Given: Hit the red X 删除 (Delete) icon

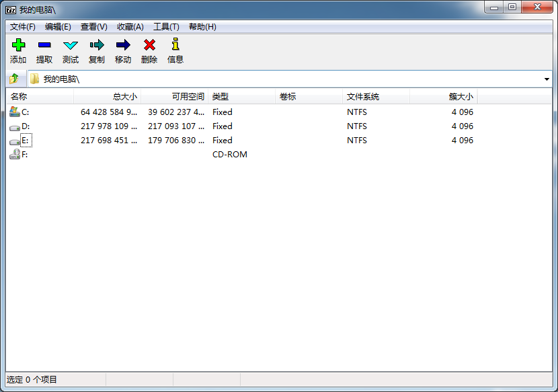Looking at the screenshot, I should (x=149, y=46).
